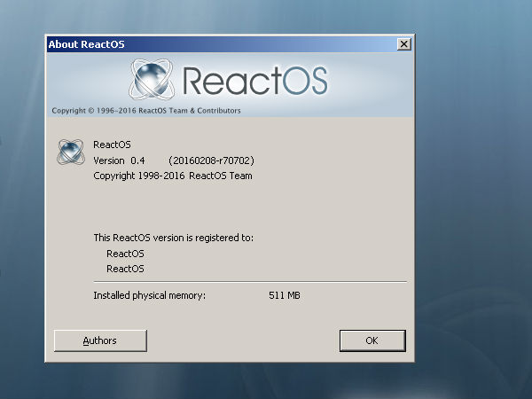Click the ReactOS product name label
This screenshot has width=532, height=399.
[x=112, y=145]
